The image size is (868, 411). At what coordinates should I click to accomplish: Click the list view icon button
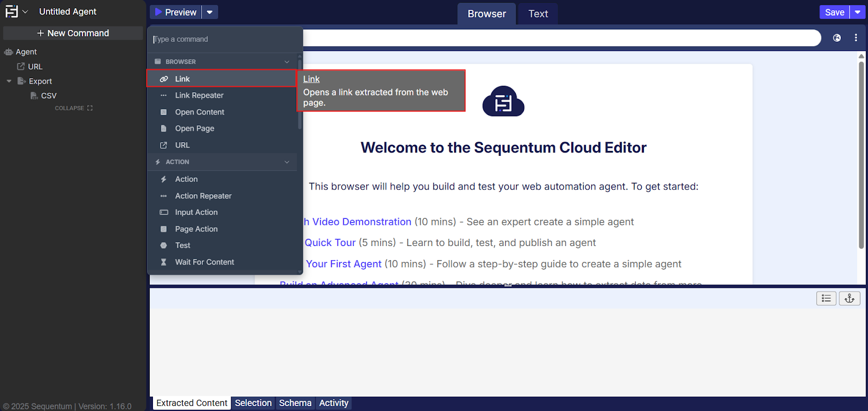tap(826, 298)
